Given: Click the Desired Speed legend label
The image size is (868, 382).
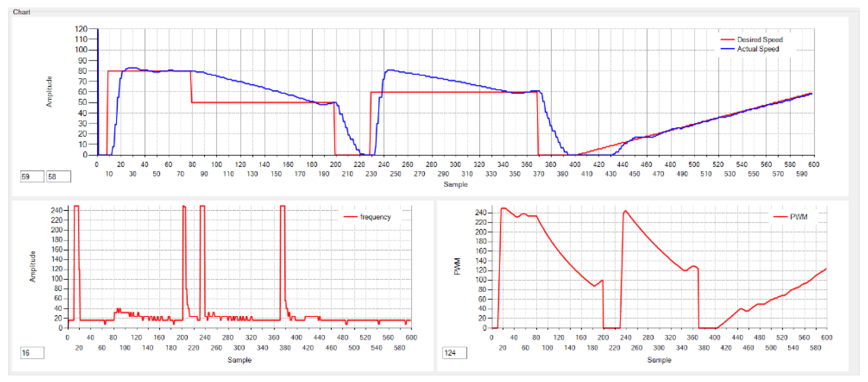Looking at the screenshot, I should pyautogui.click(x=760, y=40).
